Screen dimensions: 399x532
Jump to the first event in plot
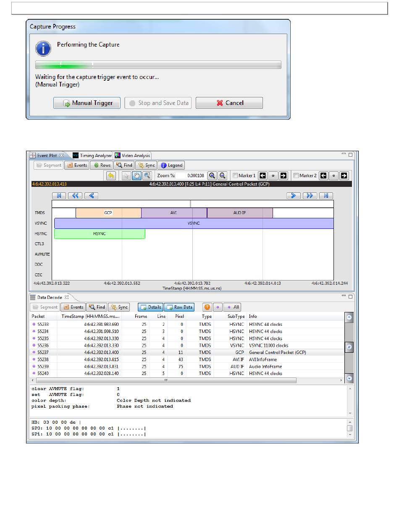click(59, 195)
